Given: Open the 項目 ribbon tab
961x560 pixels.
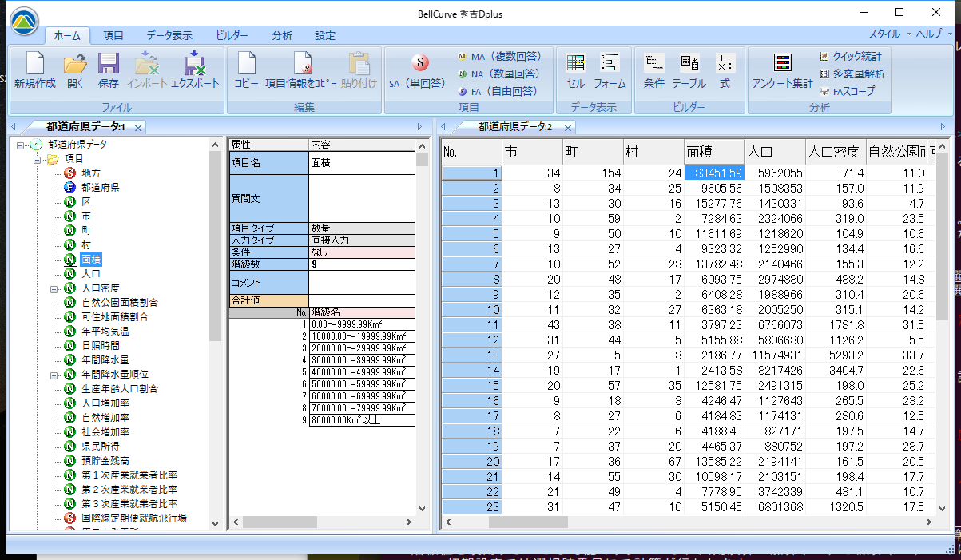Looking at the screenshot, I should click(113, 35).
